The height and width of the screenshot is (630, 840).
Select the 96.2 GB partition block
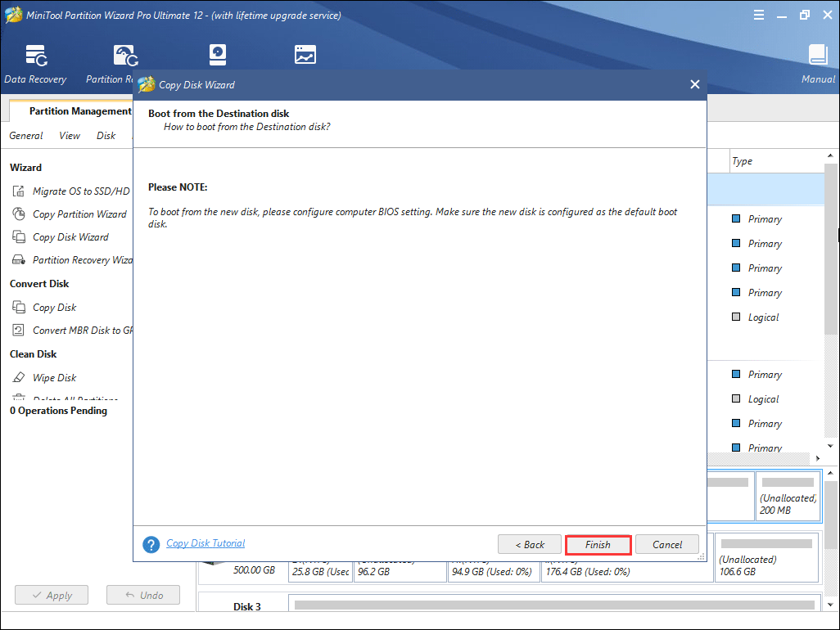click(x=400, y=570)
